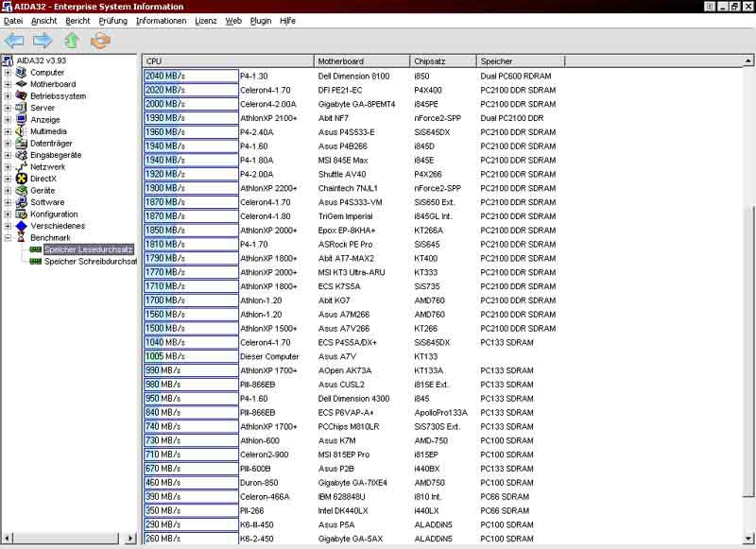Screen dimensions: 756x549
Task: Click the Anzeige monitor icon
Action: [21, 120]
